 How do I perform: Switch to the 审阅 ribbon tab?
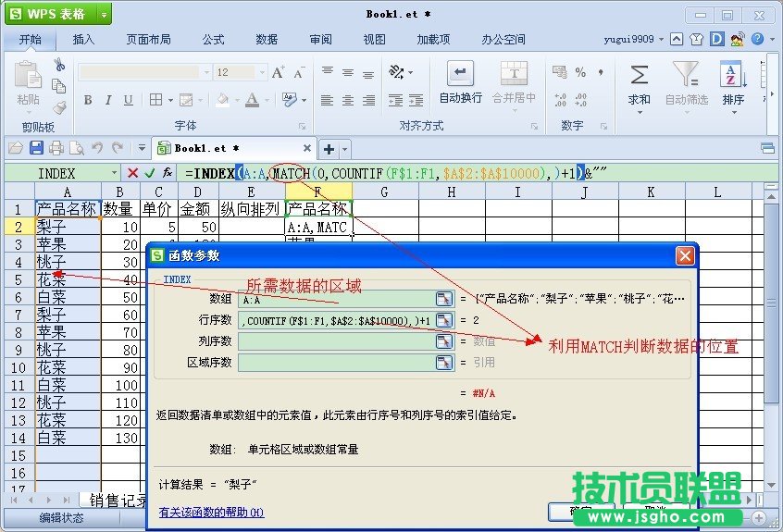(x=320, y=40)
